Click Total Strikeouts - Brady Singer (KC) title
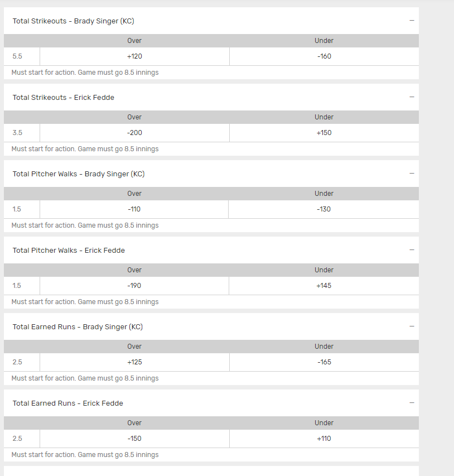Screen dimensions: 454x476 [x=73, y=21]
